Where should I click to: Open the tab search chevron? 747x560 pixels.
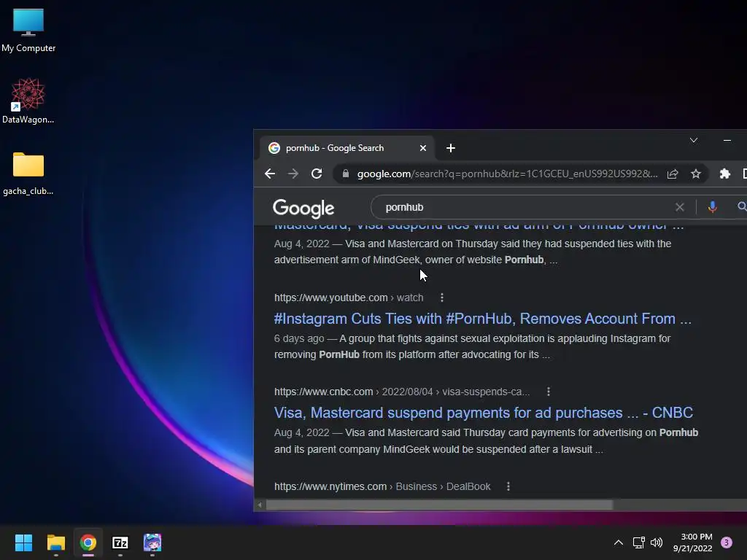tap(694, 140)
